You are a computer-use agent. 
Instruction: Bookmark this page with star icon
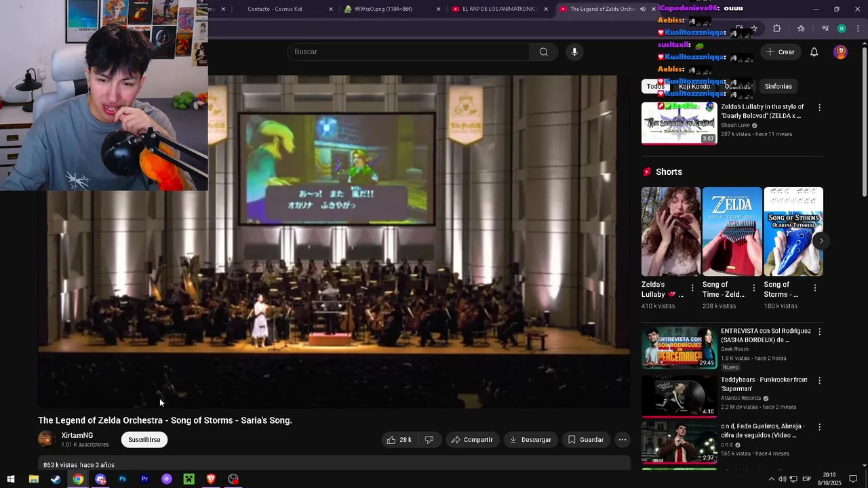click(x=753, y=28)
